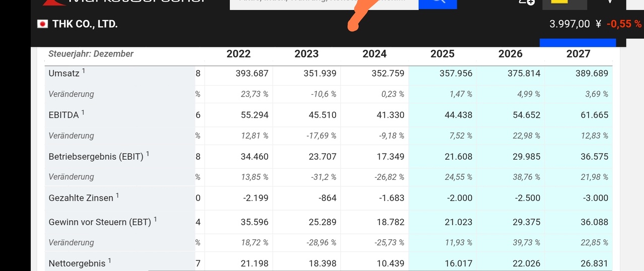Select the 2027 forecast column header
This screenshot has height=271, width=644.
click(x=578, y=54)
